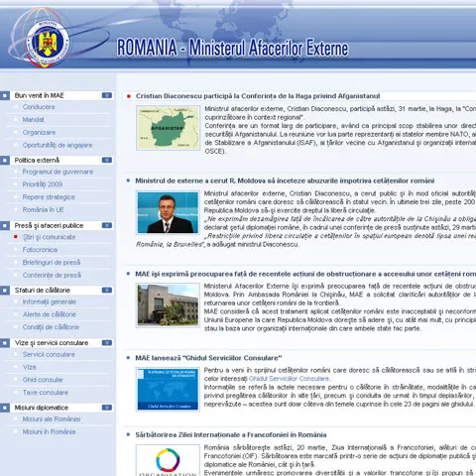Collapse the Presă și afaceri publice section button
The image size is (476, 476).
coord(107,225)
